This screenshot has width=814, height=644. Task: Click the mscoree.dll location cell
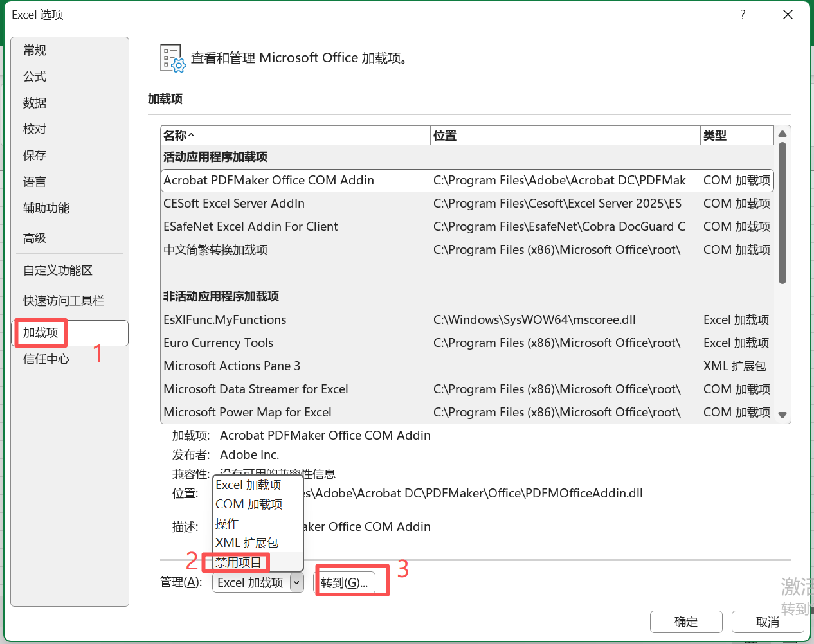[x=534, y=320]
